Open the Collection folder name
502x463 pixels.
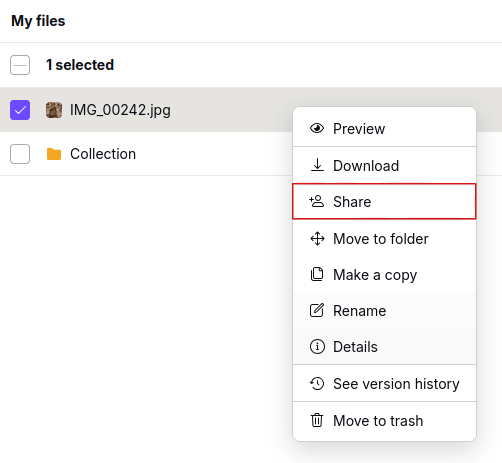tap(103, 154)
